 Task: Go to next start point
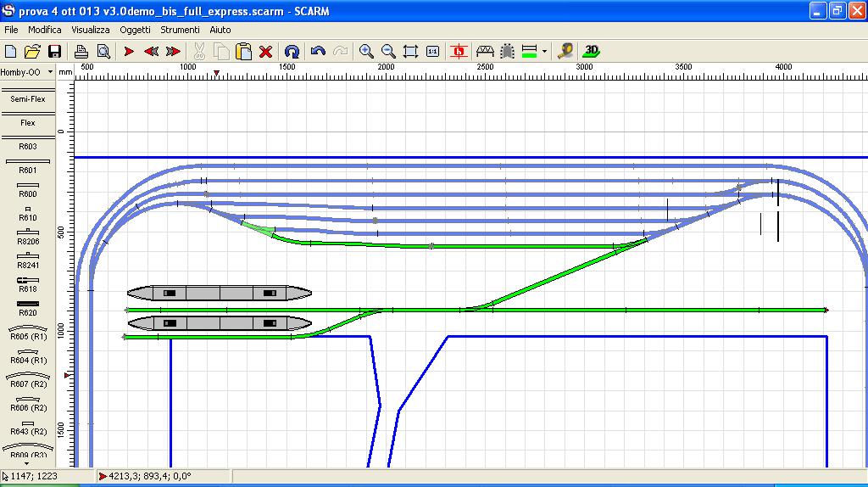173,52
